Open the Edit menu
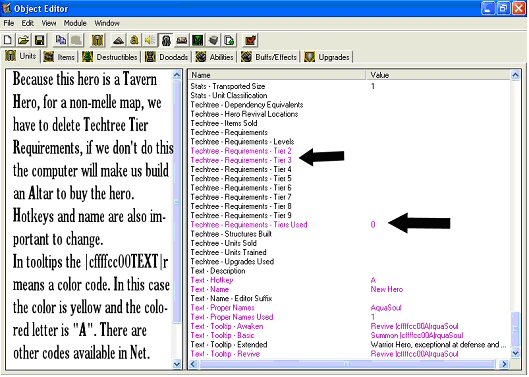The image size is (529, 377). (x=27, y=23)
